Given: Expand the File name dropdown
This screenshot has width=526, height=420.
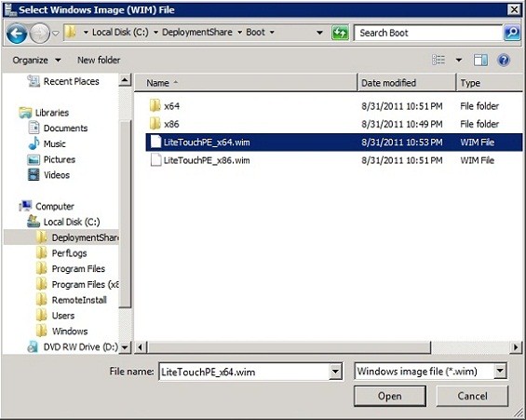Looking at the screenshot, I should (x=335, y=372).
